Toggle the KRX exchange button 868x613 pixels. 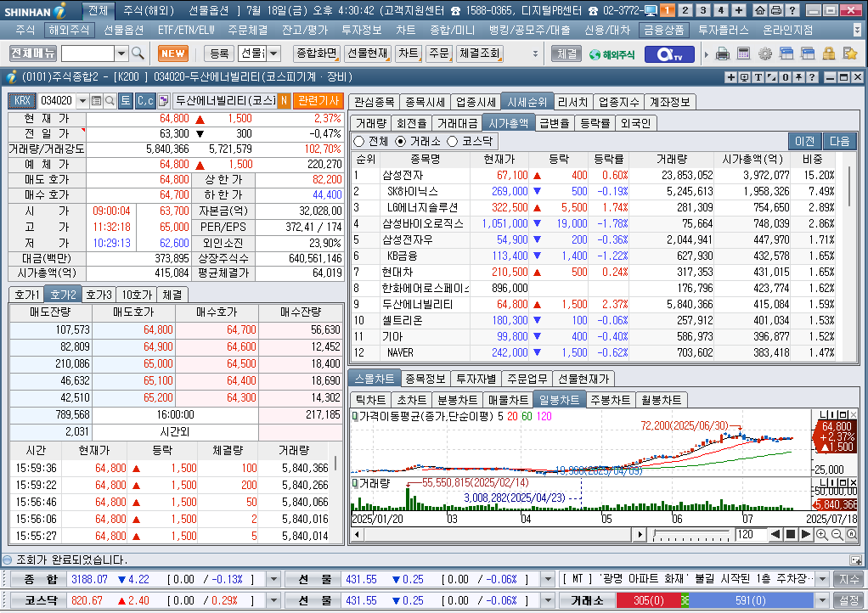click(x=22, y=101)
